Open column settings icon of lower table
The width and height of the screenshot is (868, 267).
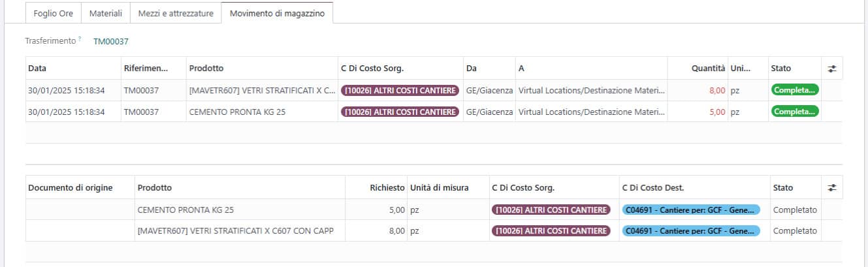831,187
